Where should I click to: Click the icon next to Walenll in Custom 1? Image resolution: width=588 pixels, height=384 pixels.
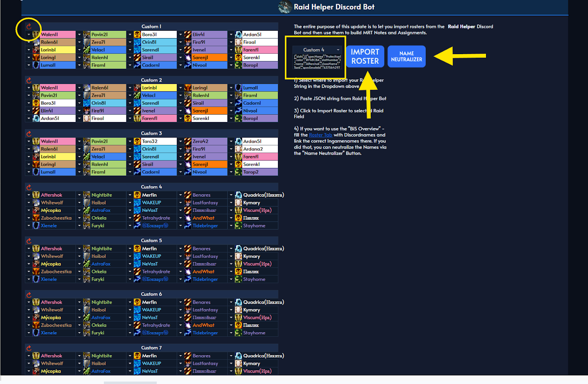coord(36,34)
